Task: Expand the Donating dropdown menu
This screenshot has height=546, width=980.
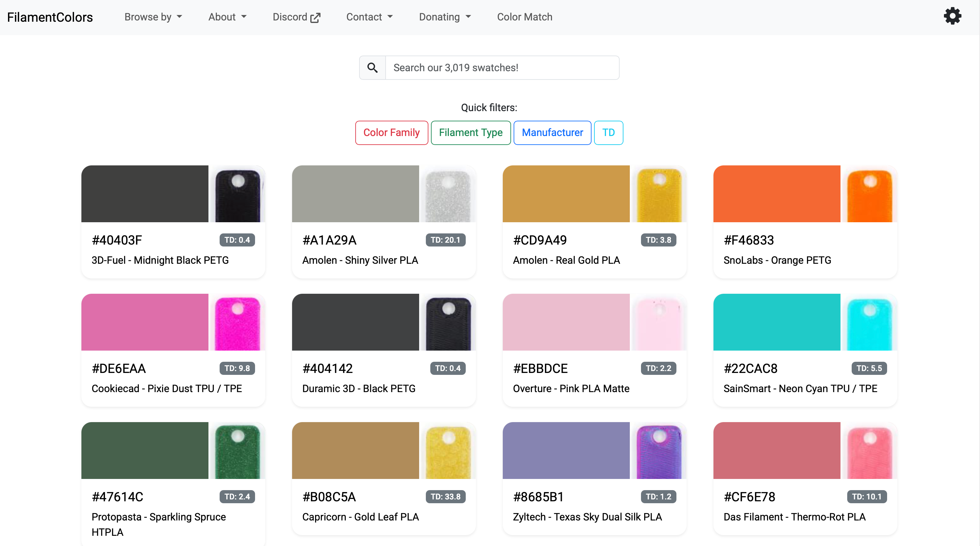Action: click(x=445, y=17)
